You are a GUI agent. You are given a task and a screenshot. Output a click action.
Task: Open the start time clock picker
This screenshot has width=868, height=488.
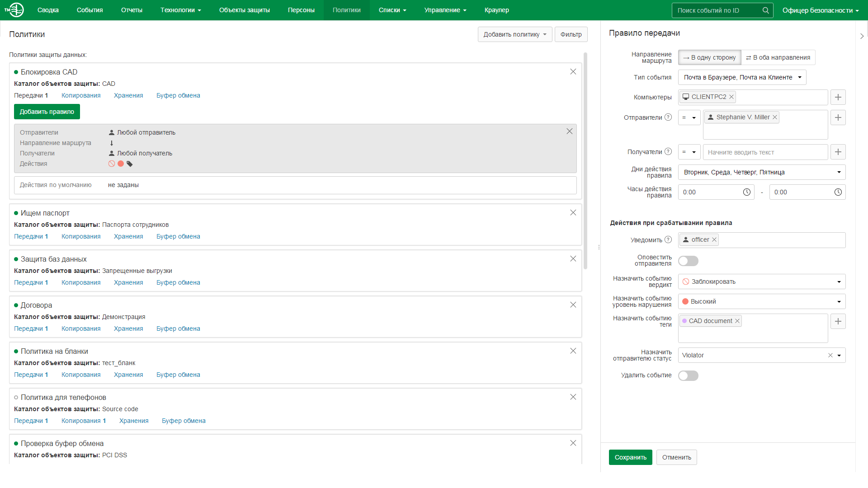pyautogui.click(x=746, y=192)
